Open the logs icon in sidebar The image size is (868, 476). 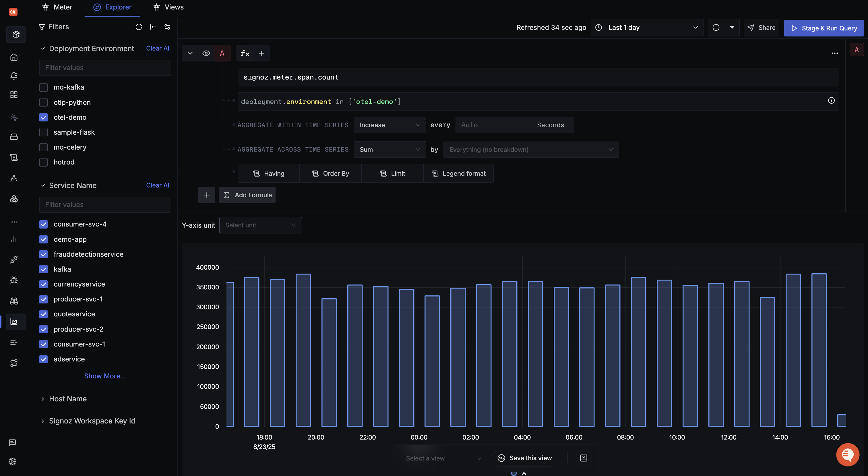tap(14, 157)
